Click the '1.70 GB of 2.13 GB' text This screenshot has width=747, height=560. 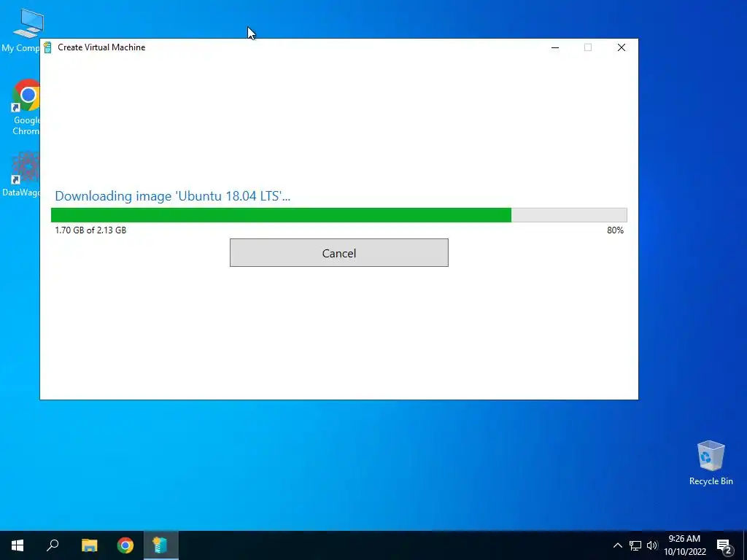click(90, 230)
